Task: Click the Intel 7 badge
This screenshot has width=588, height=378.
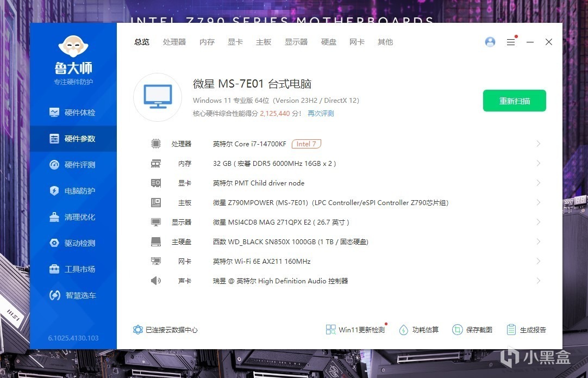Action: (x=306, y=144)
